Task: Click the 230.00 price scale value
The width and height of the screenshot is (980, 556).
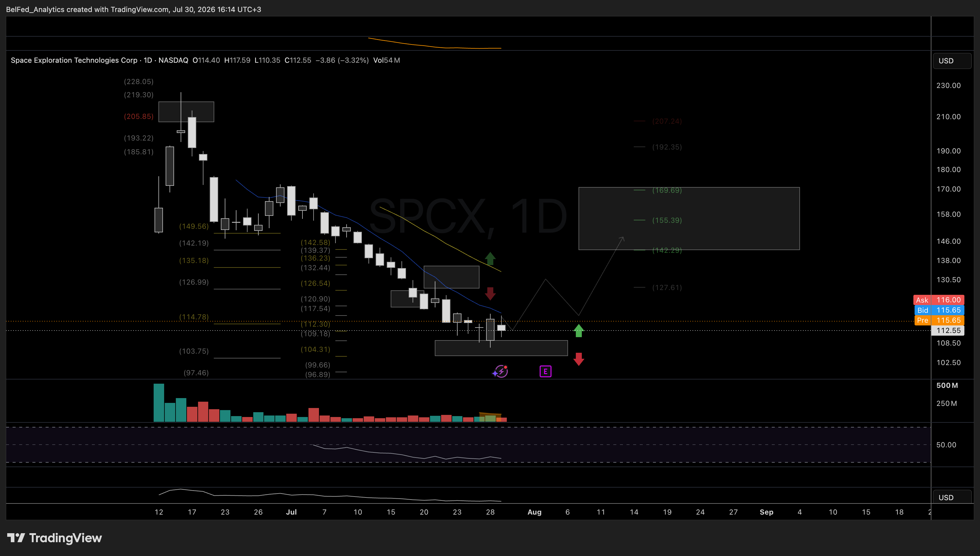Action: pos(948,85)
